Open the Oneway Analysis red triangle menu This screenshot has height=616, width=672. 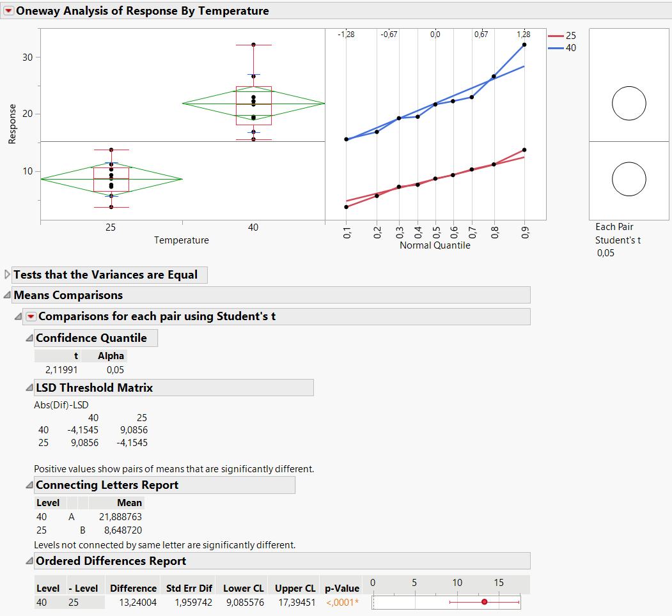tap(9, 10)
